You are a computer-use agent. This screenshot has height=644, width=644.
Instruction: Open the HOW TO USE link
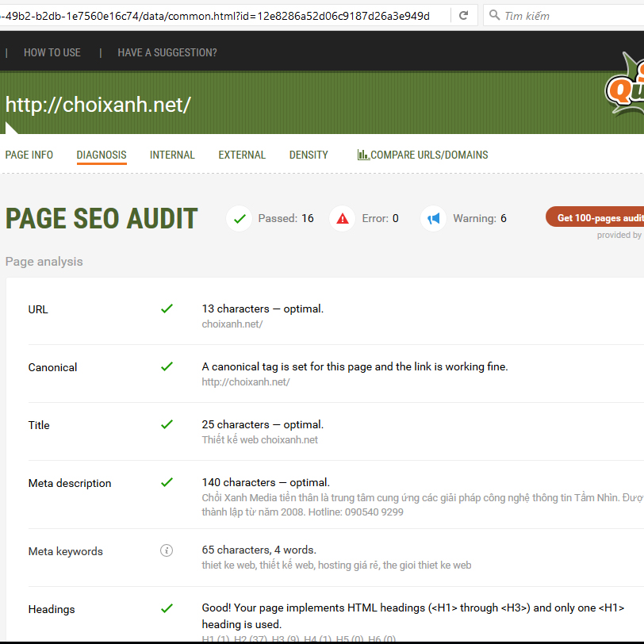pos(52,52)
